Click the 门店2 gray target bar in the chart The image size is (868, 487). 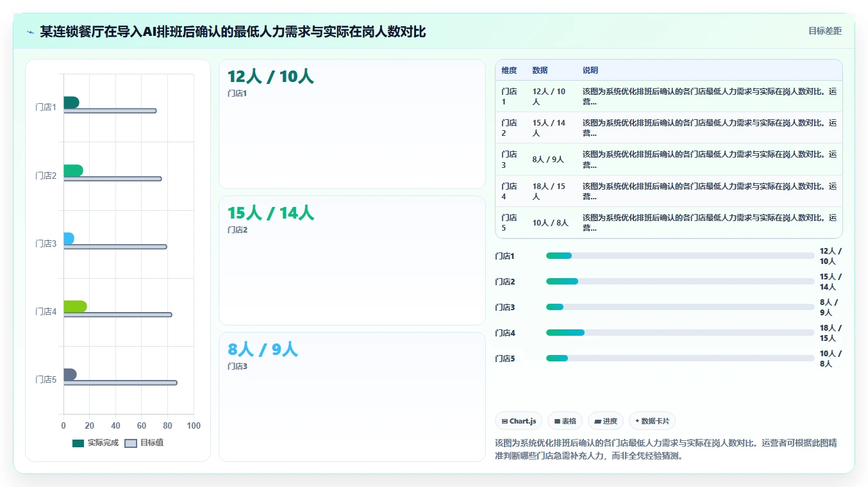pos(112,179)
